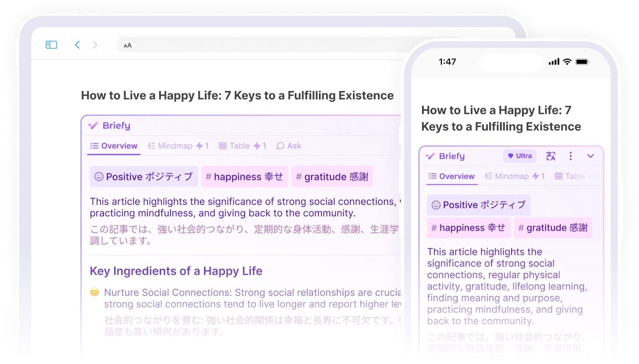Tap the gratitude hashtag on phone

click(553, 228)
